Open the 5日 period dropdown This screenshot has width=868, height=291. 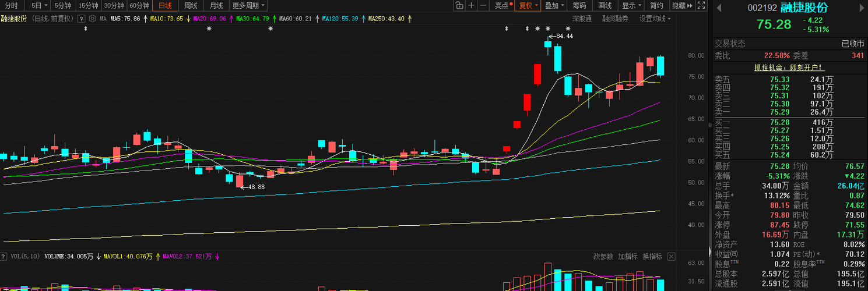pyautogui.click(x=38, y=6)
